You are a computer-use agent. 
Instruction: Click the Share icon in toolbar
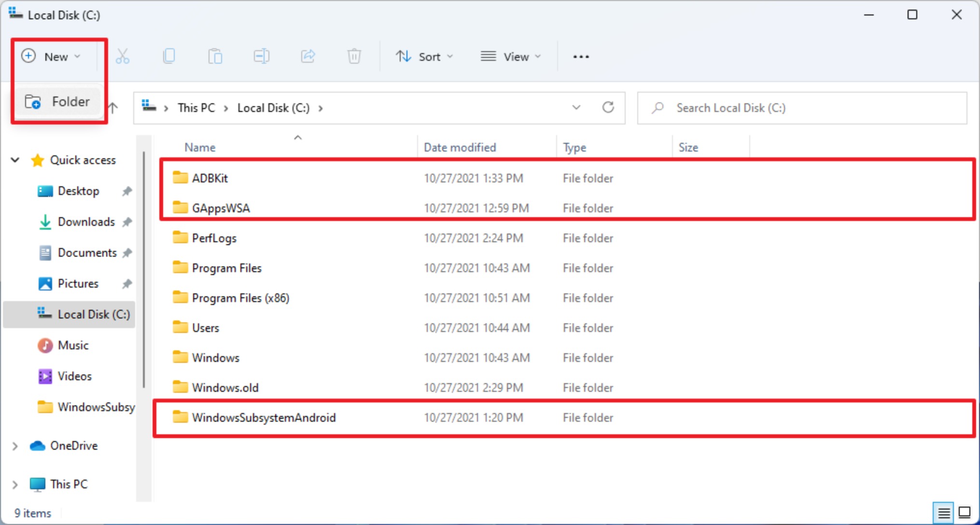coord(308,56)
